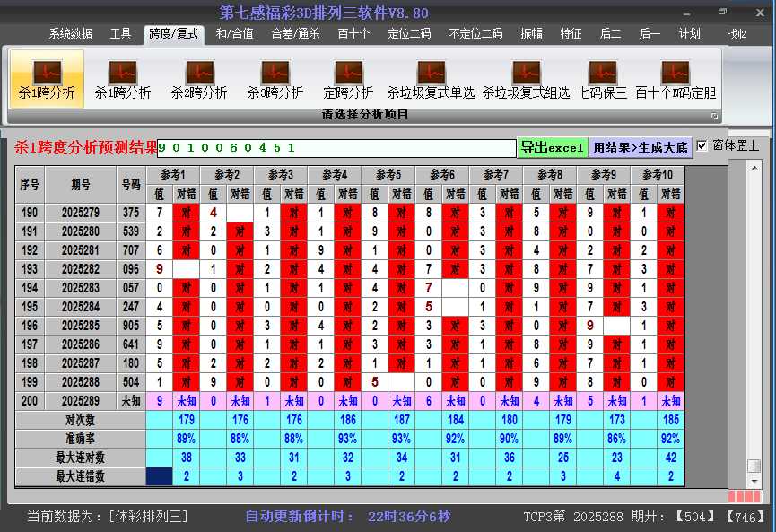Open the 系统数据 menu
The image size is (776, 532).
(68, 36)
